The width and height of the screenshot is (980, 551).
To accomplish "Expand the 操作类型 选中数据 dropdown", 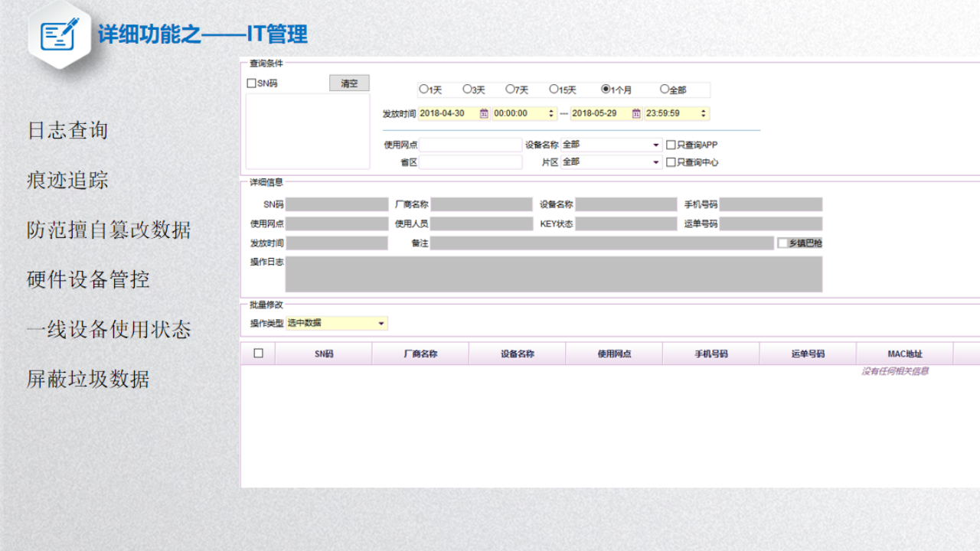I will tap(381, 324).
